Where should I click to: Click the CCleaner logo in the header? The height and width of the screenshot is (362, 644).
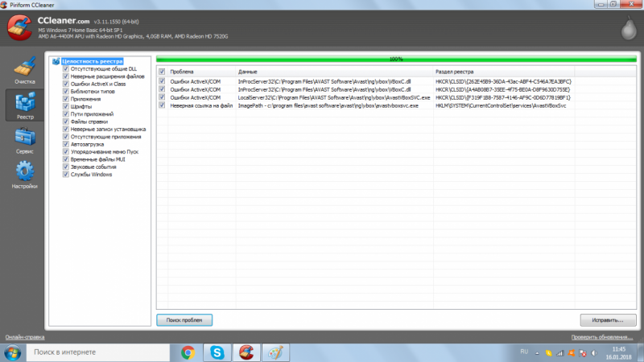[x=19, y=28]
